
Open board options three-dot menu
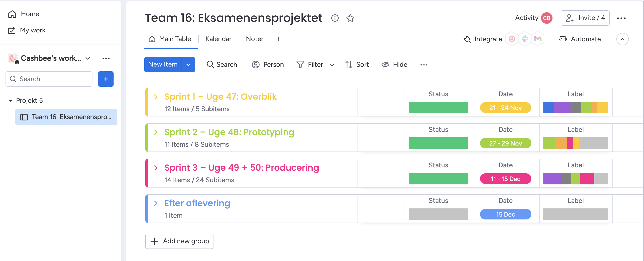[621, 18]
